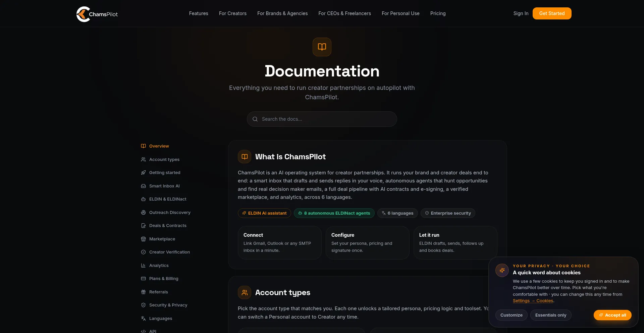Open For CEOs & Freelancers navigation item
This screenshot has height=333, width=644.
[344, 13]
